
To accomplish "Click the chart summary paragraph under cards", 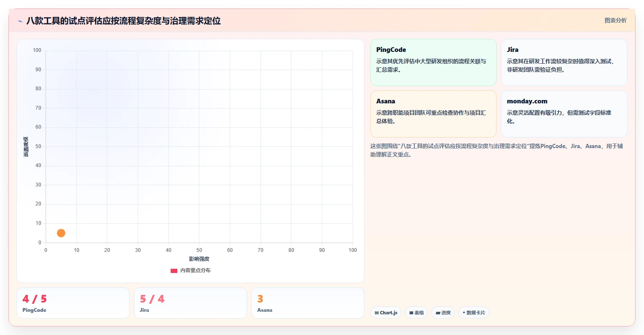I will pyautogui.click(x=497, y=150).
